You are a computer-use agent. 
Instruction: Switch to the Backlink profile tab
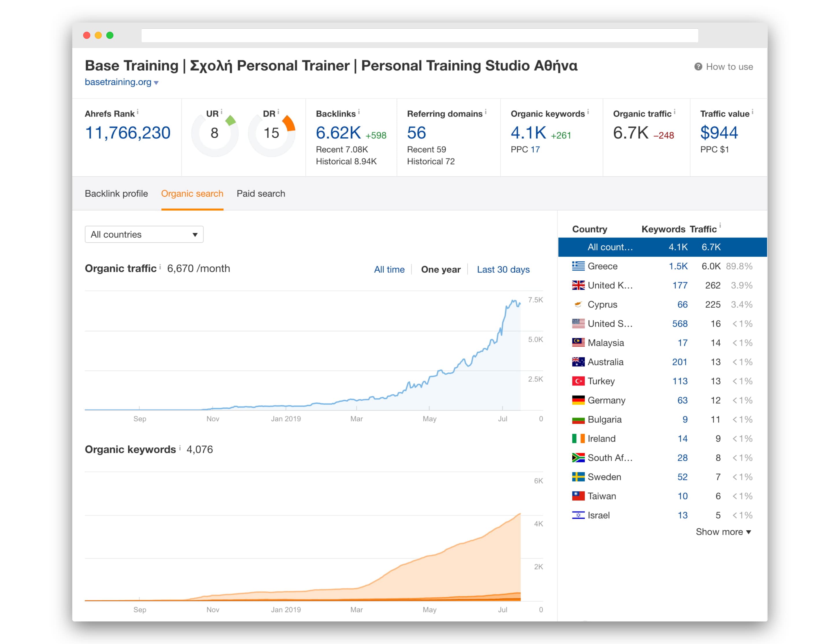pyautogui.click(x=116, y=193)
